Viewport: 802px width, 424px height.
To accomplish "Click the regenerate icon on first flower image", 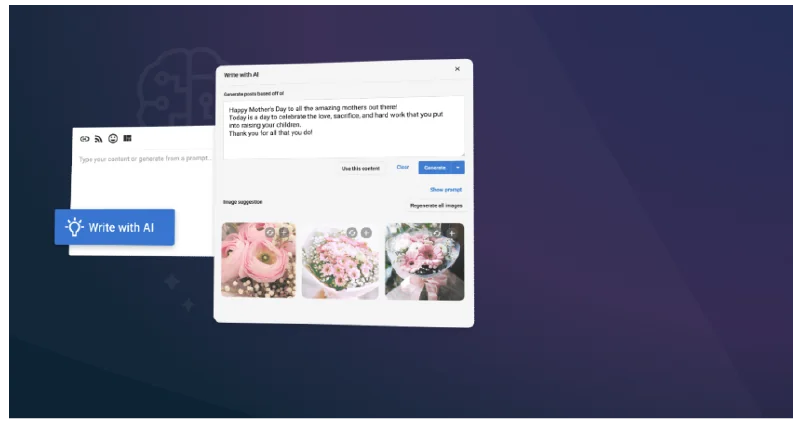I will click(x=270, y=232).
